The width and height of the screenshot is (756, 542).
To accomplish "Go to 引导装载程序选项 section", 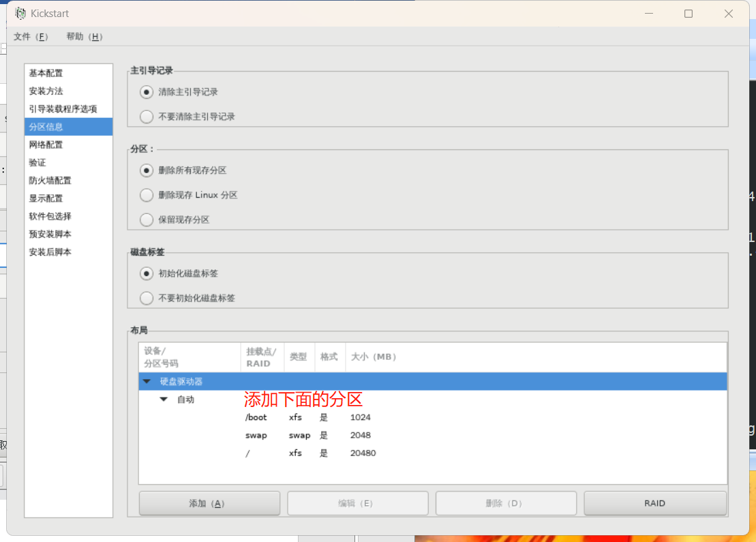I will click(68, 109).
